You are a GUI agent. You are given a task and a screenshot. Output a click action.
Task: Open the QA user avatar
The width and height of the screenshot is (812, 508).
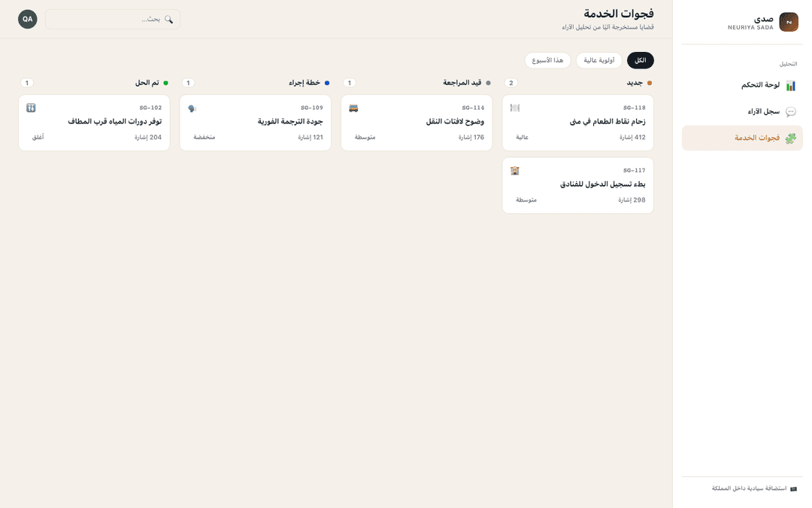coord(28,19)
